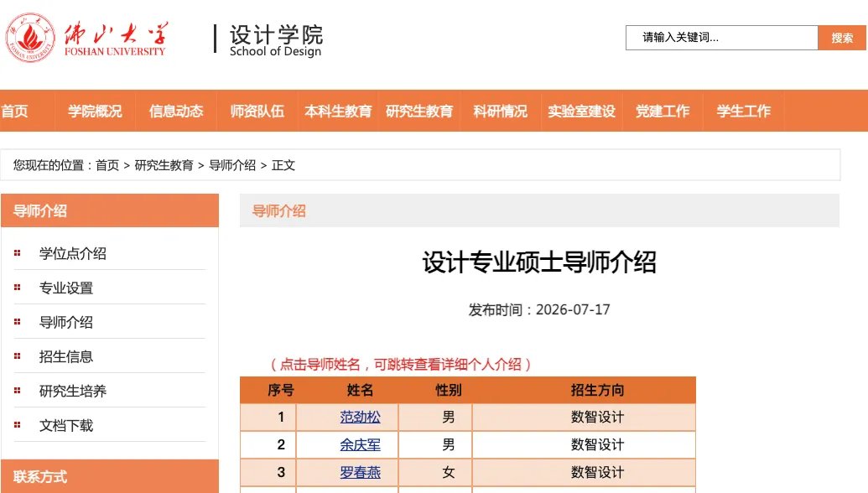Click the 设计学院 School of Design title
Viewport: 868px width, 493px height.
276,40
